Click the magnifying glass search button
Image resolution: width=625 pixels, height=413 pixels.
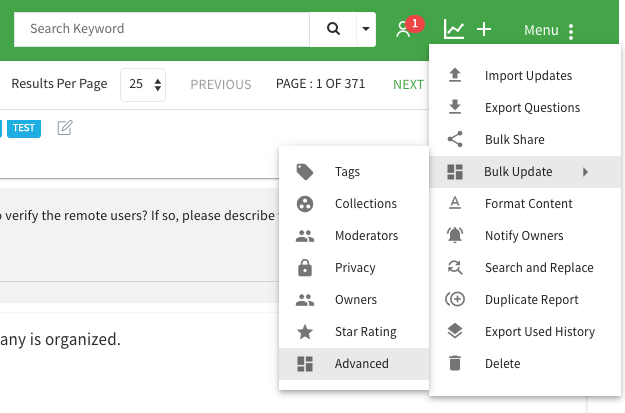(333, 29)
